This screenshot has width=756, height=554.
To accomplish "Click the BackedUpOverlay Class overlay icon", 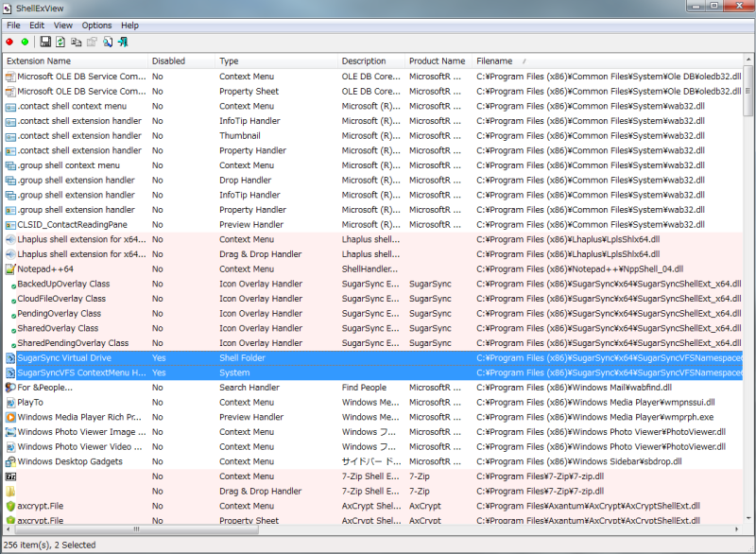I will pyautogui.click(x=13, y=286).
